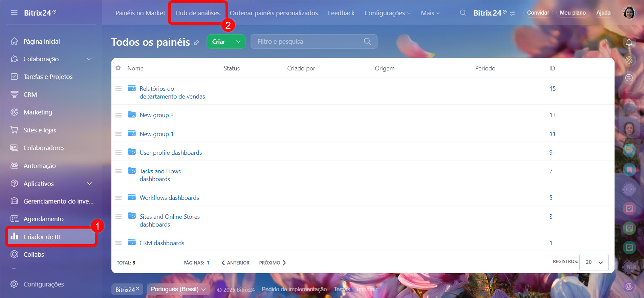Click ID 15 in first row
644x298 pixels.
coord(552,89)
